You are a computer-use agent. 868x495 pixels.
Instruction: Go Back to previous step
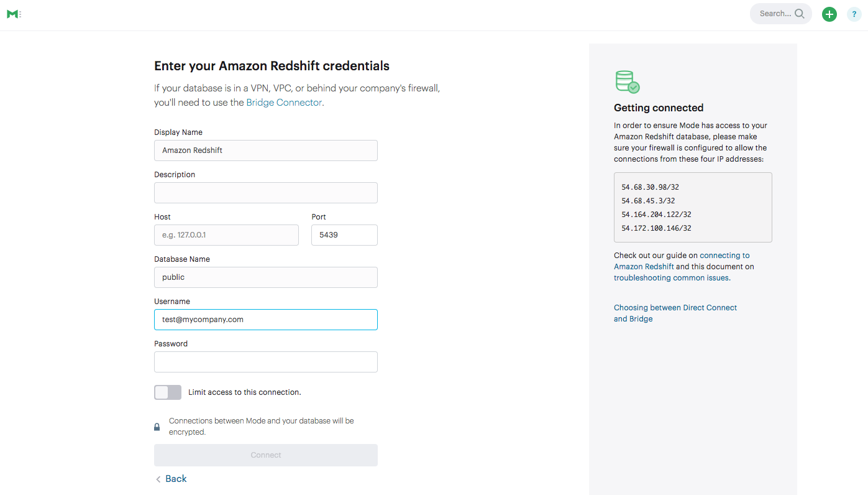(x=176, y=479)
